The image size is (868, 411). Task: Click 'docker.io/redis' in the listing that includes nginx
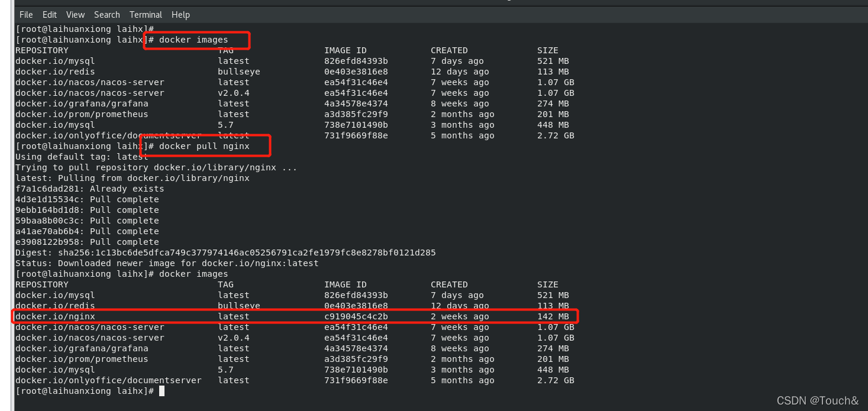pos(55,306)
